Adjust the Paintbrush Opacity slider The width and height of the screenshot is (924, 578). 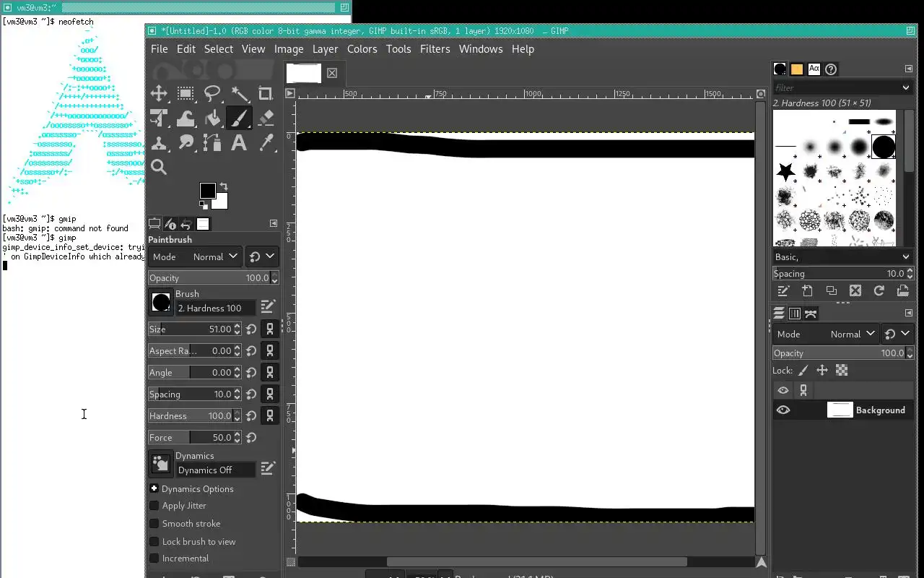click(213, 277)
